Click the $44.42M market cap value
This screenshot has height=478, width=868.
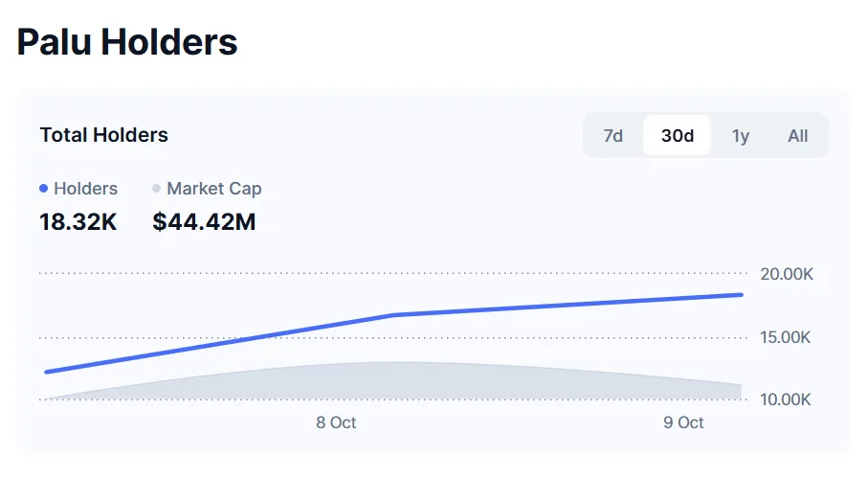pos(204,222)
